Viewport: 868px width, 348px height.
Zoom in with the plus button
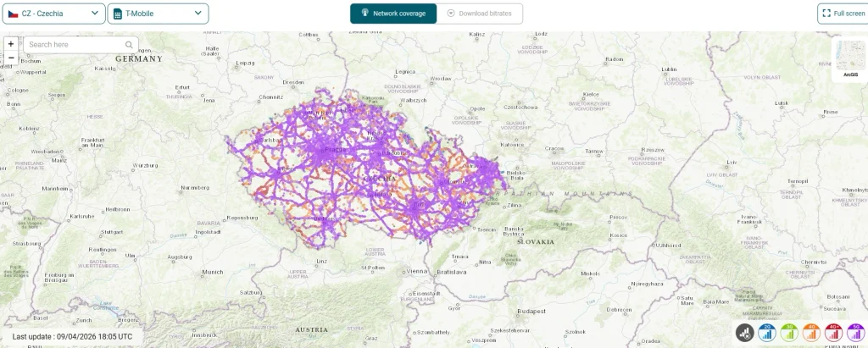point(11,44)
